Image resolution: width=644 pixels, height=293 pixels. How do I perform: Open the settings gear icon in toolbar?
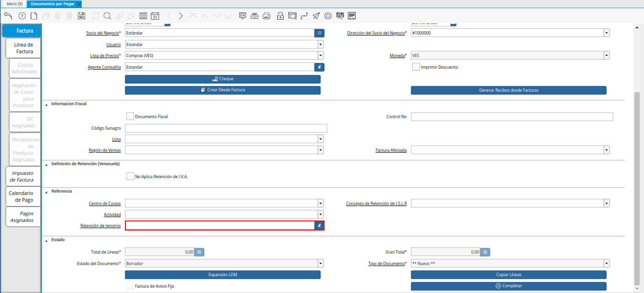328,16
